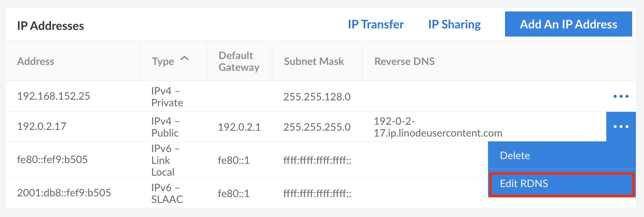Sort the table by Reverse DNS column
Screen dimensions: 644x217
(x=404, y=61)
